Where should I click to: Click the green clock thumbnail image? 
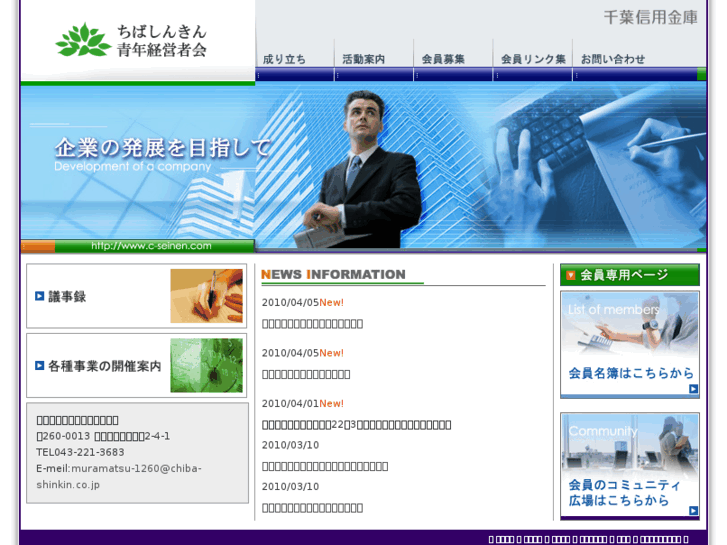coord(206,365)
